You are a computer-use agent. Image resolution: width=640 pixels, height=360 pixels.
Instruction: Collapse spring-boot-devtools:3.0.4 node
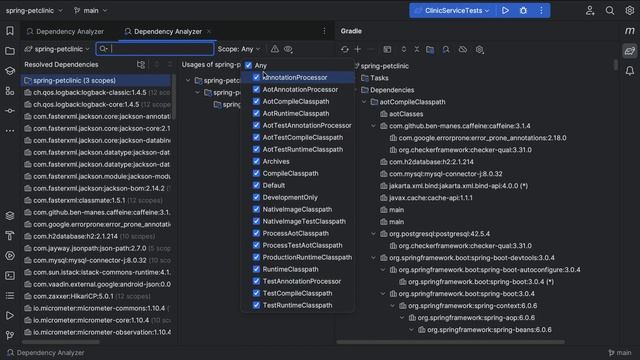tap(373, 258)
